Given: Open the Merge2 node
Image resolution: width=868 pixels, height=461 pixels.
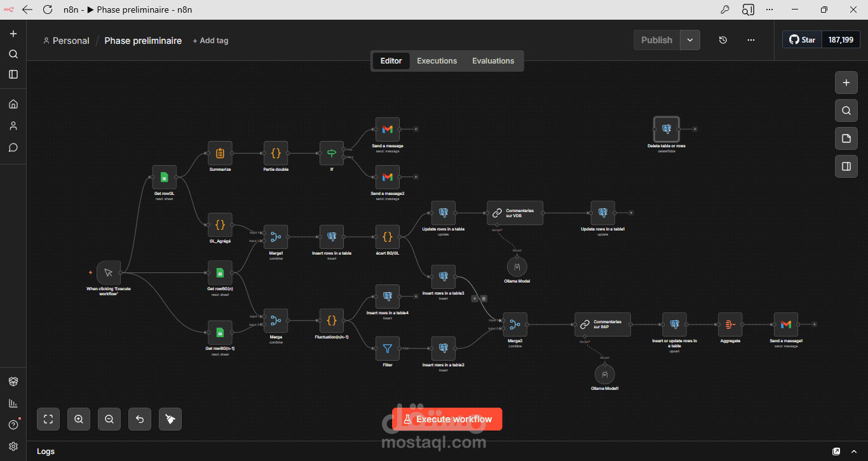Looking at the screenshot, I should click(515, 324).
